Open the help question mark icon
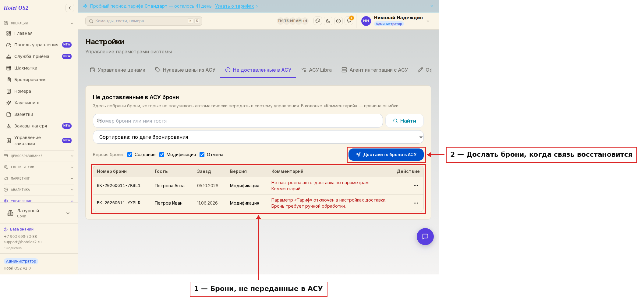Viewport: 644px width, 304px height. pos(338,21)
